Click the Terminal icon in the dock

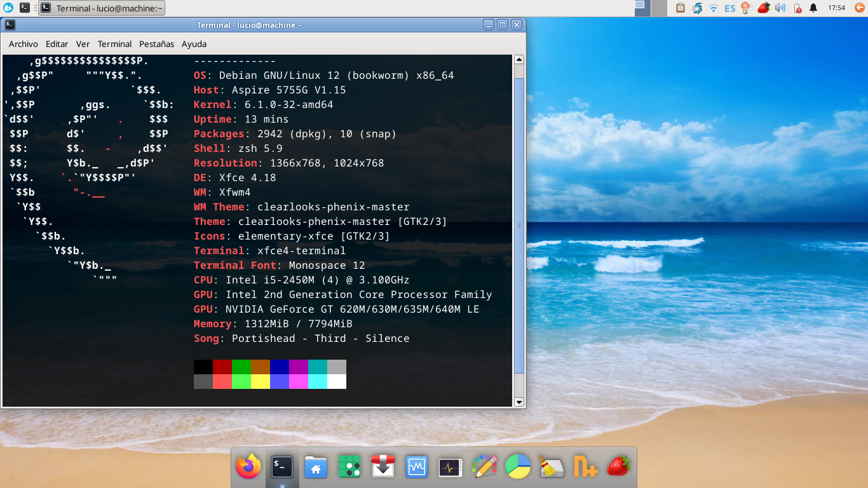click(282, 467)
